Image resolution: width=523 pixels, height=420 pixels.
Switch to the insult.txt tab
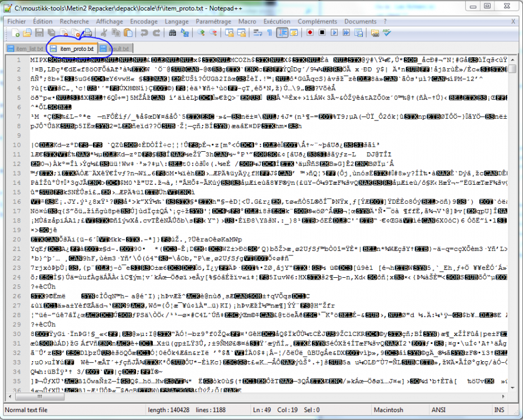pyautogui.click(x=115, y=49)
